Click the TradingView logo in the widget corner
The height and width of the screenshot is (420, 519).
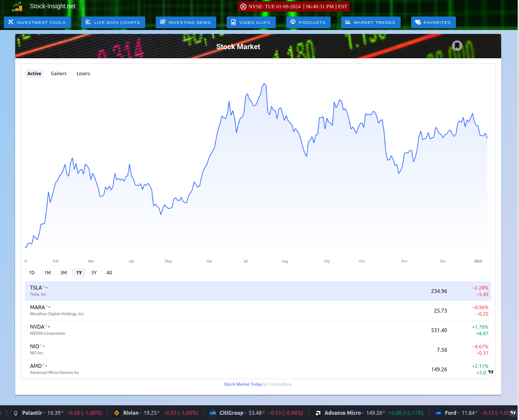pos(491,372)
